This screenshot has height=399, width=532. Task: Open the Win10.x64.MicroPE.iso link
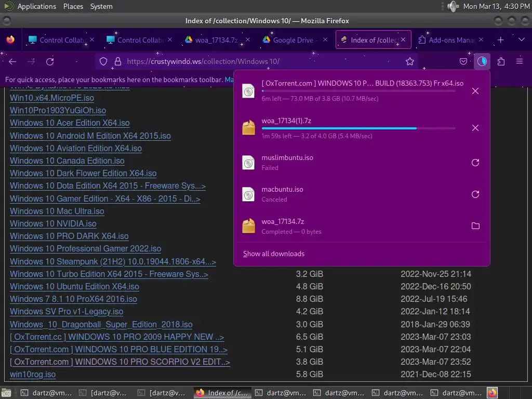point(52,98)
